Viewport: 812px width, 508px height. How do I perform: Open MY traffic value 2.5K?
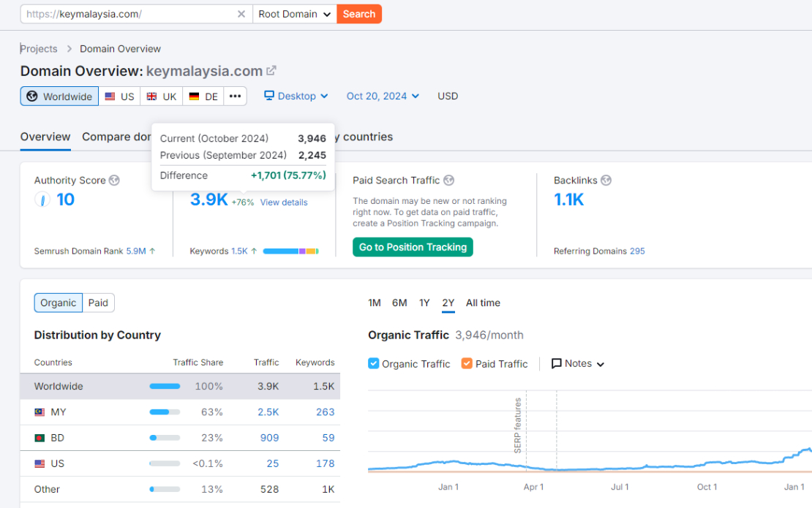[x=268, y=412]
